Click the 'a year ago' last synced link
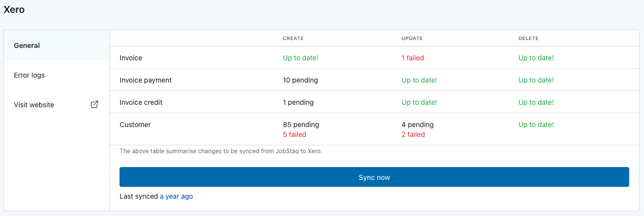The image size is (644, 216). tap(176, 196)
